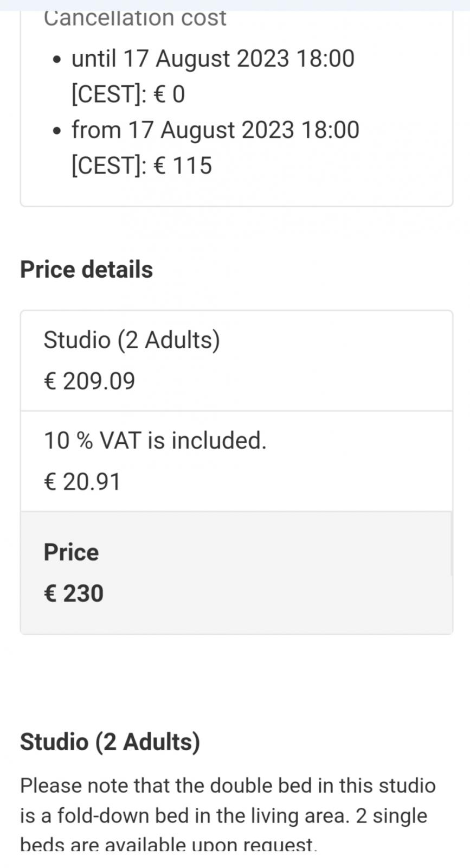This screenshot has height=868, width=470.
Task: Select the € 0 cancellation cost text
Action: pyautogui.click(x=169, y=94)
